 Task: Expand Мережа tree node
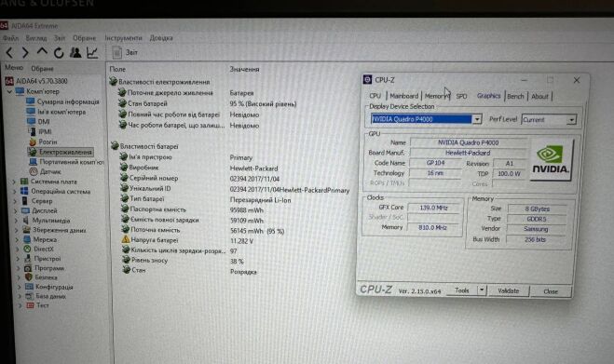(x=17, y=239)
